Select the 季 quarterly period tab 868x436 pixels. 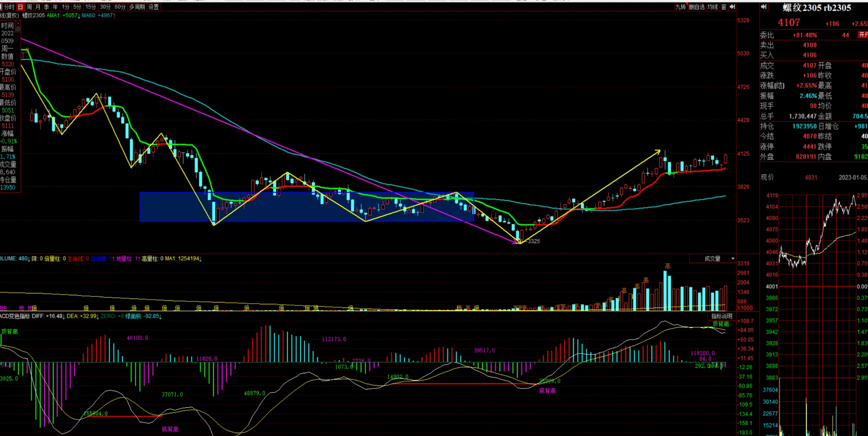click(x=46, y=7)
